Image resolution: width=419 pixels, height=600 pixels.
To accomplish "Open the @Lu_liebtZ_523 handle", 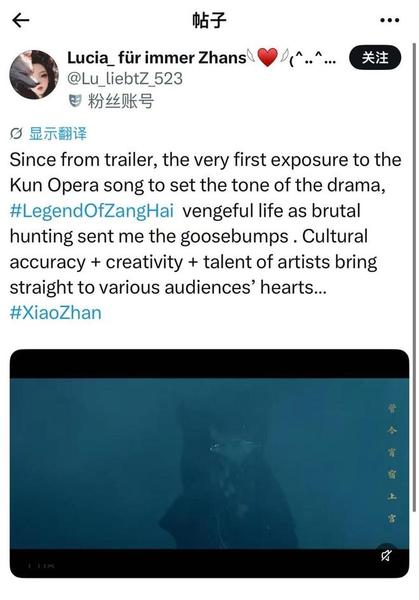I will click(x=125, y=79).
